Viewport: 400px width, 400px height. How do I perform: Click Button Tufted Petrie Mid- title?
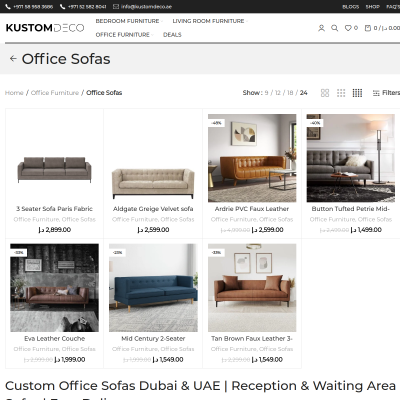[351, 209]
